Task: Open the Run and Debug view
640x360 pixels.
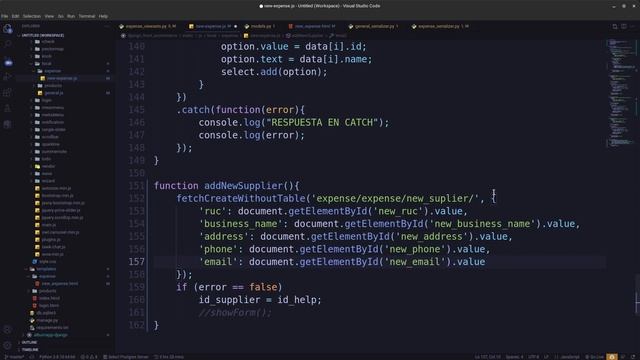Action: (x=7, y=77)
